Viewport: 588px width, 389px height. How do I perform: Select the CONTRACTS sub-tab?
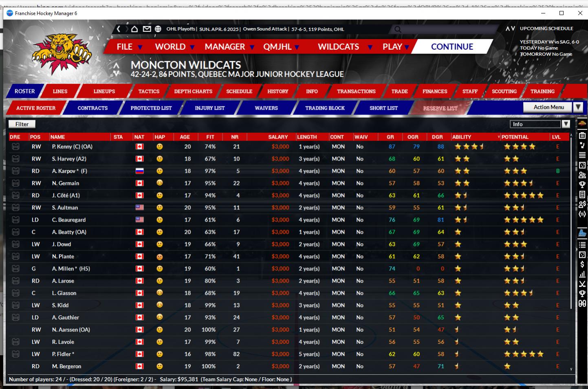click(x=92, y=108)
